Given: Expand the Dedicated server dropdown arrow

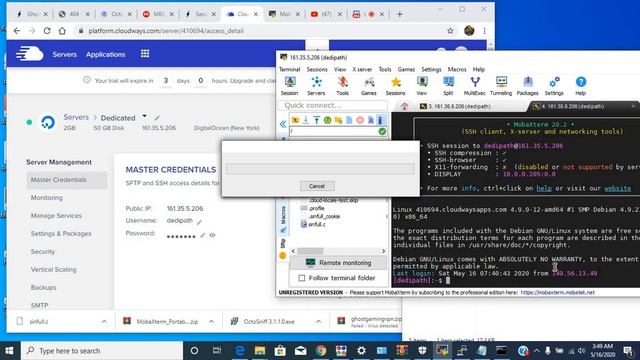Looking at the screenshot, I should (x=144, y=116).
